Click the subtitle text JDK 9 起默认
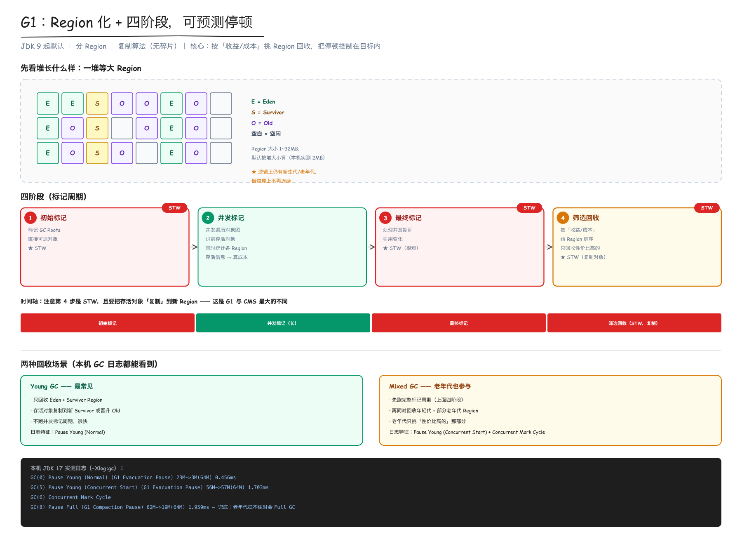Viewport: 742px width, 560px height. click(42, 46)
